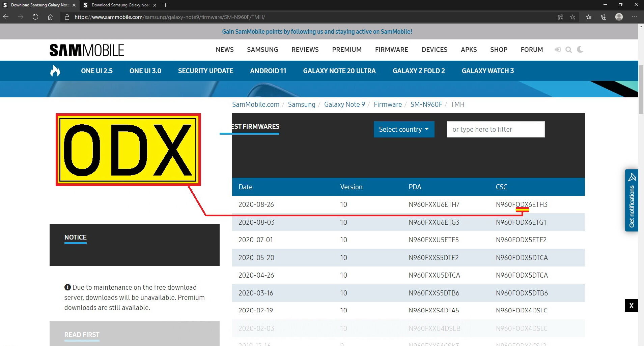
Task: Refresh the current page
Action: pos(35,17)
